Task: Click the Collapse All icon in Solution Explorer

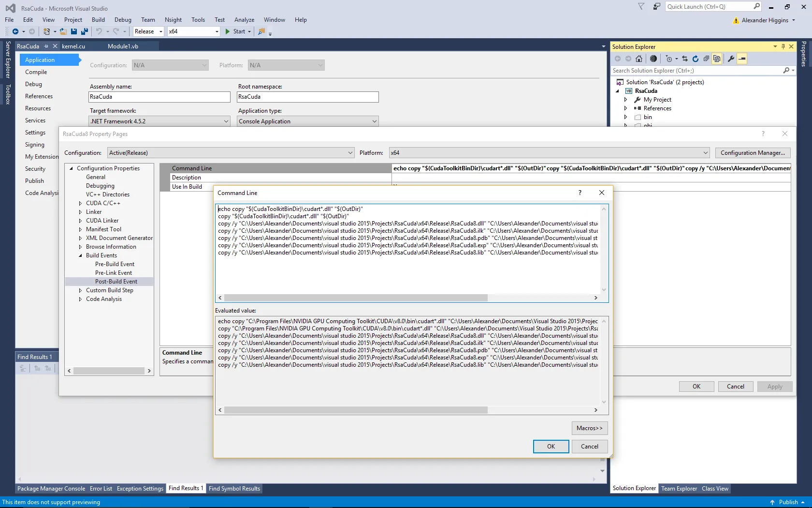Action: click(x=706, y=59)
